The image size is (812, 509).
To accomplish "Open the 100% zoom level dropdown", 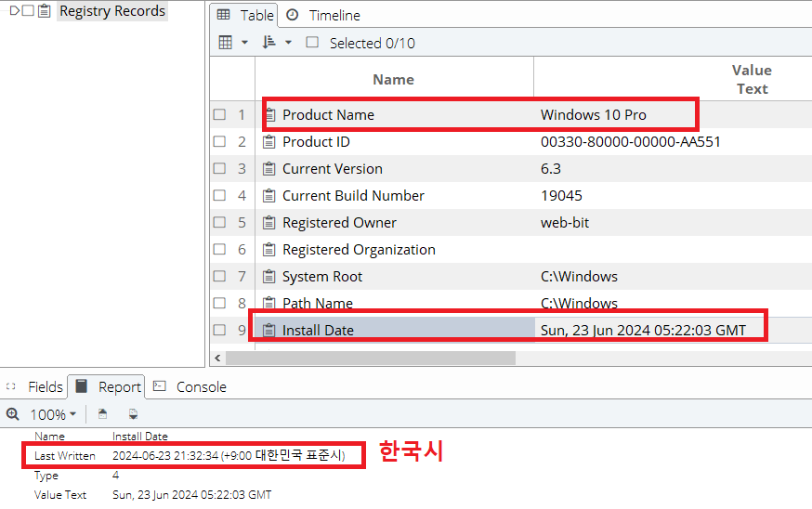I will point(53,414).
